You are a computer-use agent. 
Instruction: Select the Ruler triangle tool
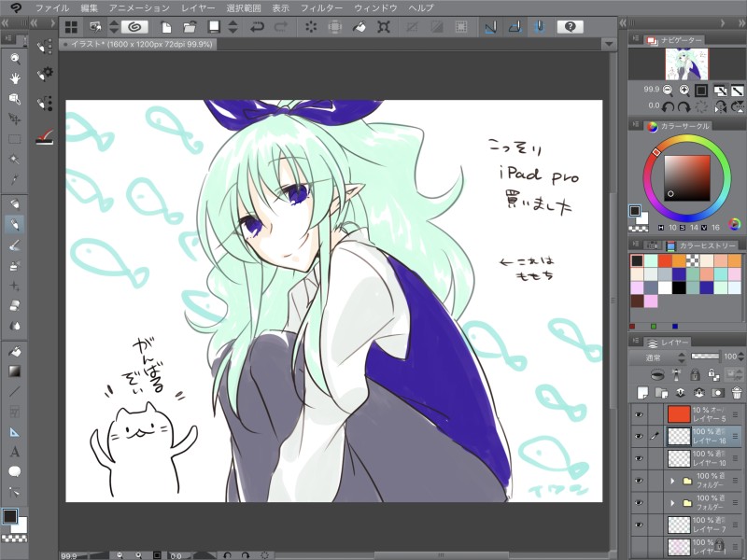[15, 432]
